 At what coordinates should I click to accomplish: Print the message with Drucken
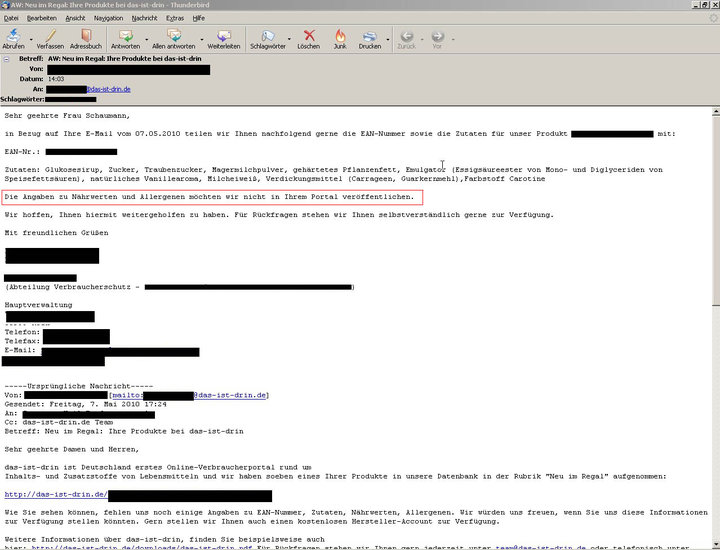[x=370, y=39]
